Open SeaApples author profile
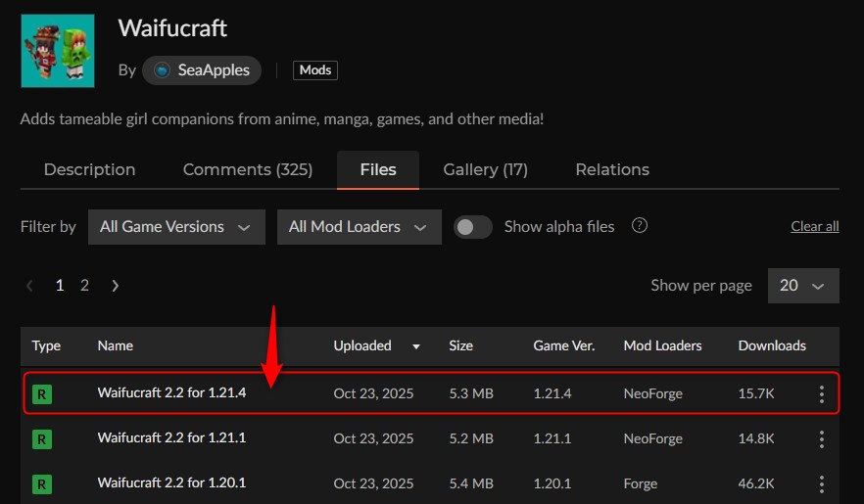The width and height of the screenshot is (864, 504). coord(202,70)
